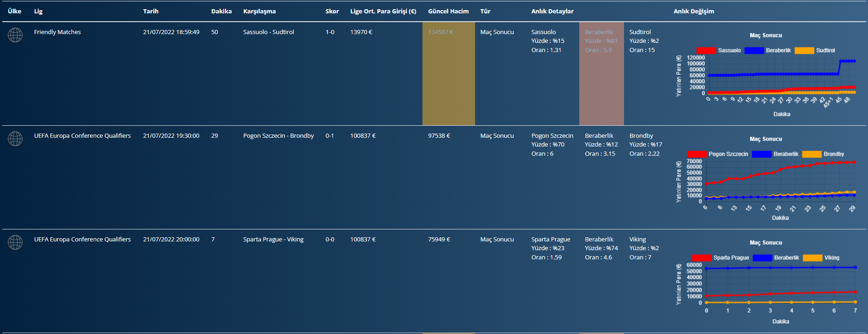Hide orange Brondby legend series
This screenshot has height=334, width=868.
pos(812,154)
